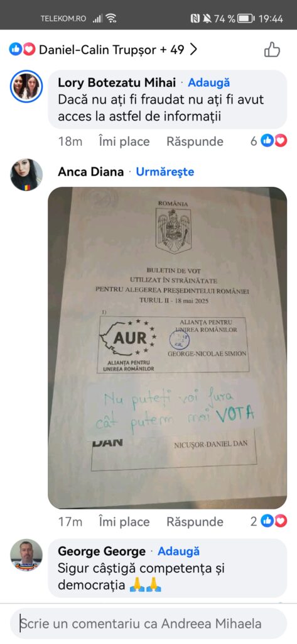Reply to Anca Diana's comment via Răspunde
297x644 pixels.
195,522
